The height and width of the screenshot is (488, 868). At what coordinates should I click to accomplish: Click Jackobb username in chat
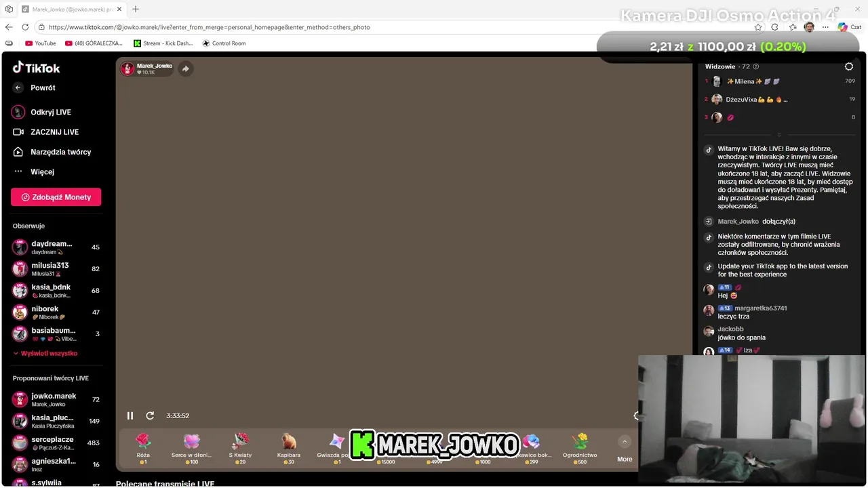(x=731, y=329)
